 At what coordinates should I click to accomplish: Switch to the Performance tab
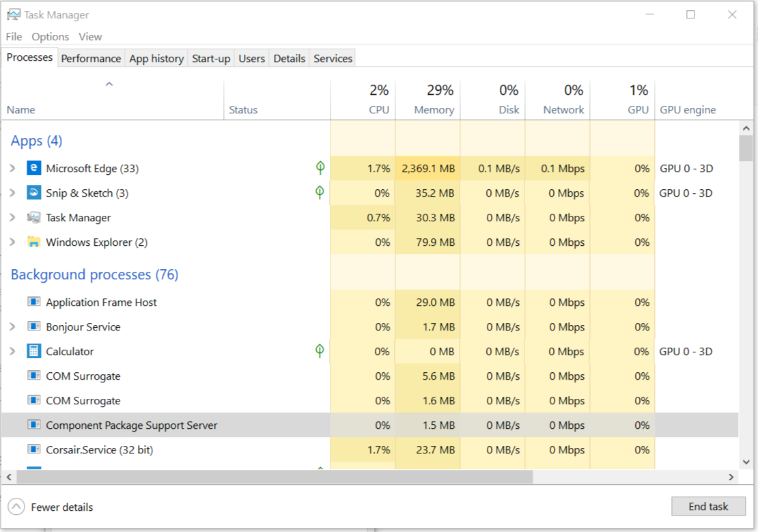[91, 58]
